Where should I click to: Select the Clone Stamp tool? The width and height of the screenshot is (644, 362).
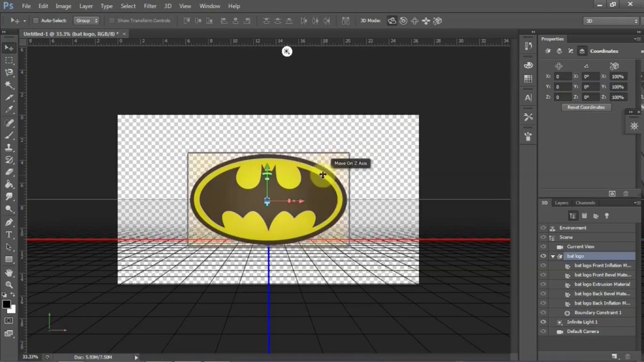pyautogui.click(x=9, y=147)
